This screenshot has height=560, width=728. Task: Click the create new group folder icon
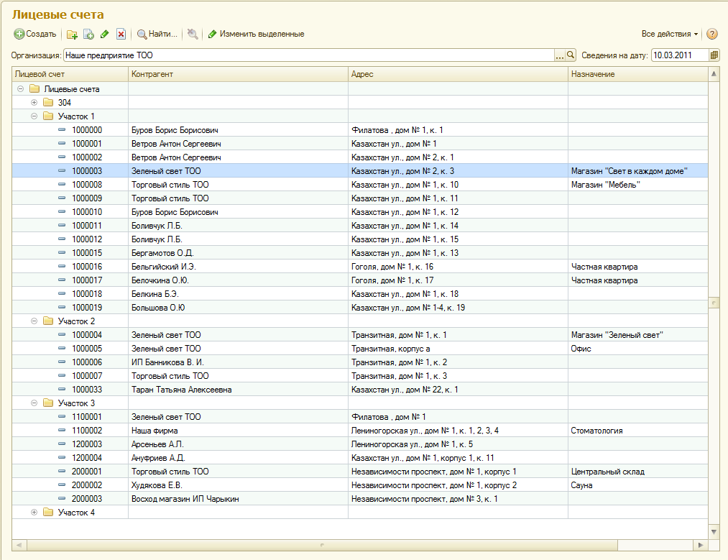[72, 34]
